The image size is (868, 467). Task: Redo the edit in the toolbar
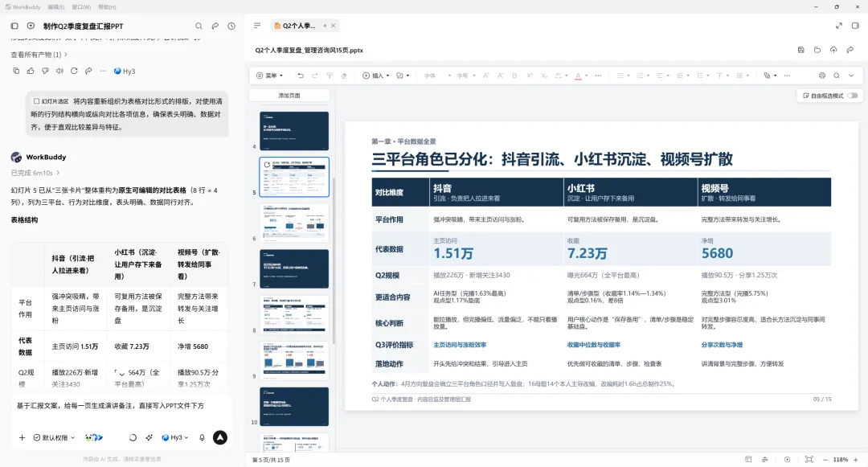pyautogui.click(x=315, y=76)
